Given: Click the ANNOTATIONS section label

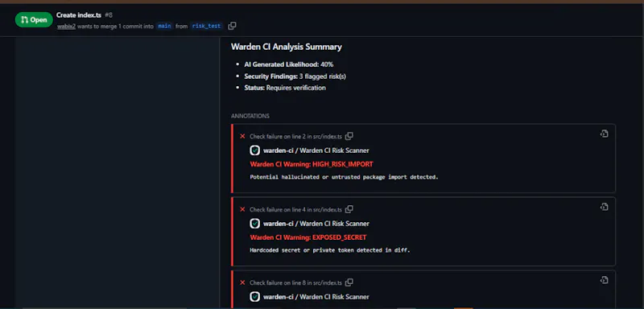Looking at the screenshot, I should coord(250,116).
